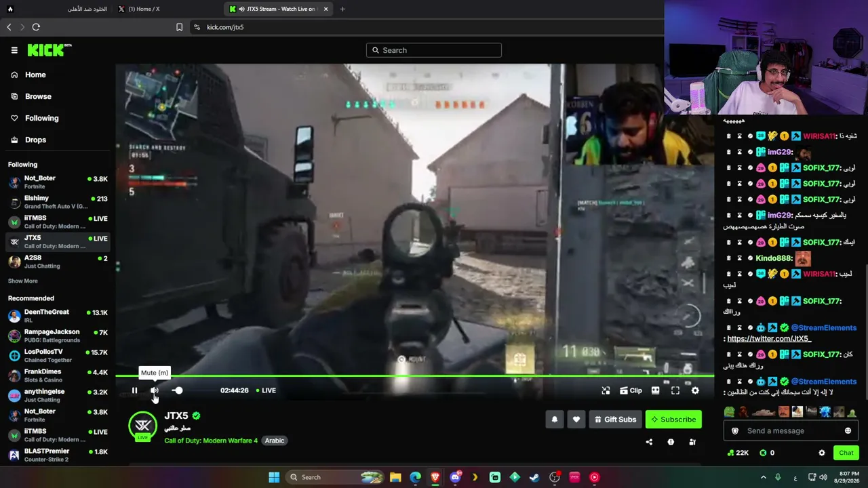Expand Show more followed channels
The image size is (868, 488).
23,281
